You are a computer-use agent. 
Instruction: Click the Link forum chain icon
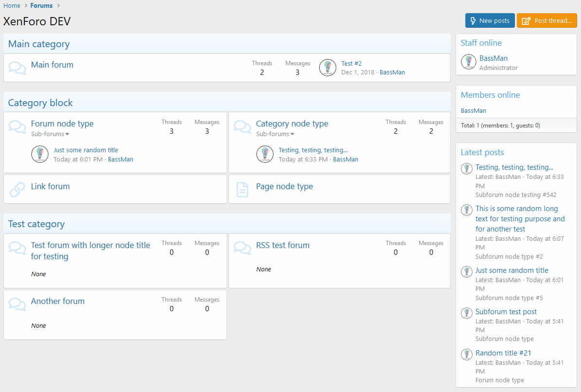(18, 189)
